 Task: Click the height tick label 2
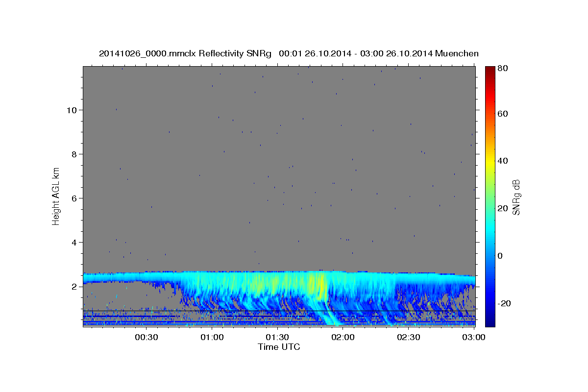(74, 287)
